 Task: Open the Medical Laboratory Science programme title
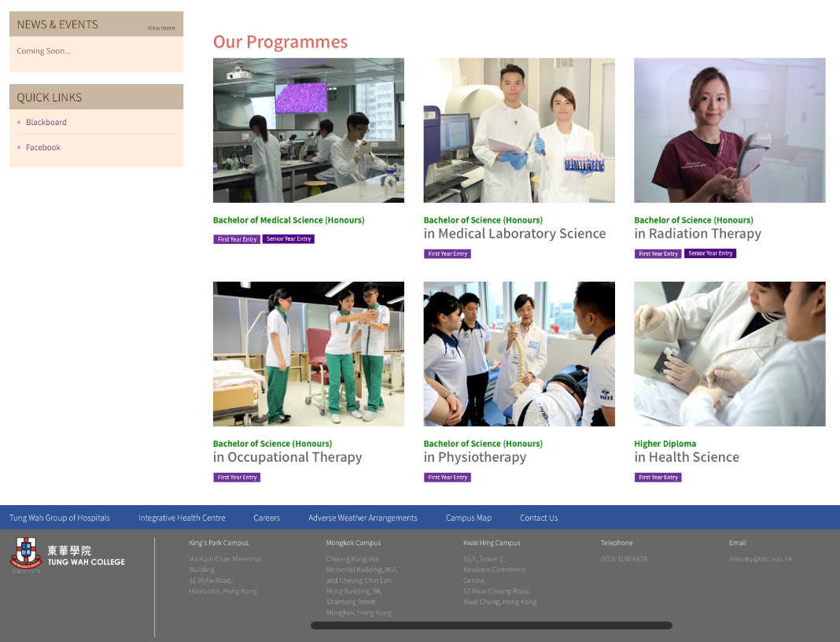tap(515, 227)
